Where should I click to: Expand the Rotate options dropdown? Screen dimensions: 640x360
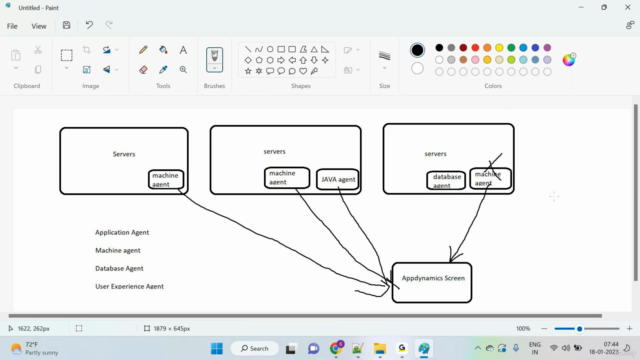117,50
